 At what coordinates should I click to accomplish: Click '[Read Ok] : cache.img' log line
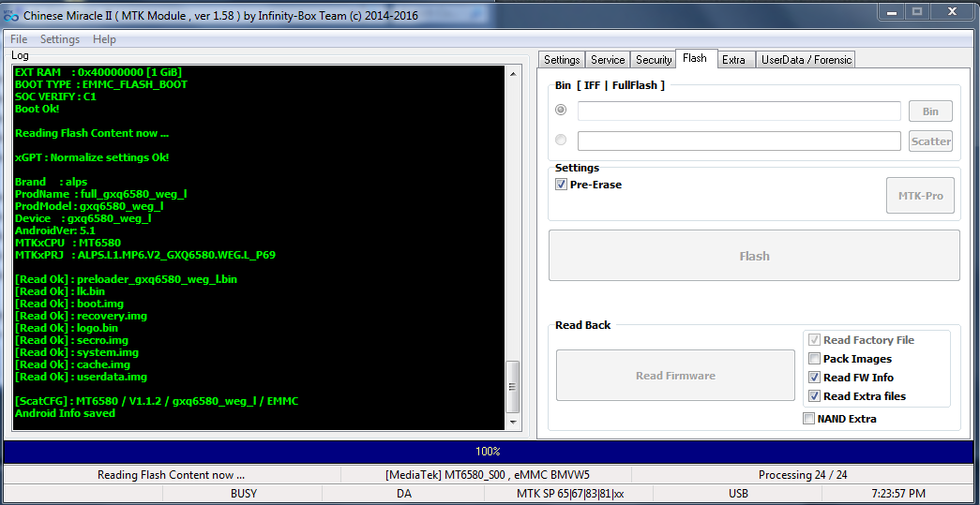pyautogui.click(x=72, y=364)
